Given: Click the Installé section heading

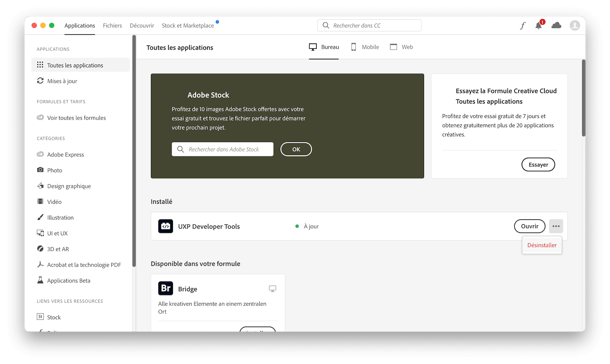Looking at the screenshot, I should tap(161, 202).
